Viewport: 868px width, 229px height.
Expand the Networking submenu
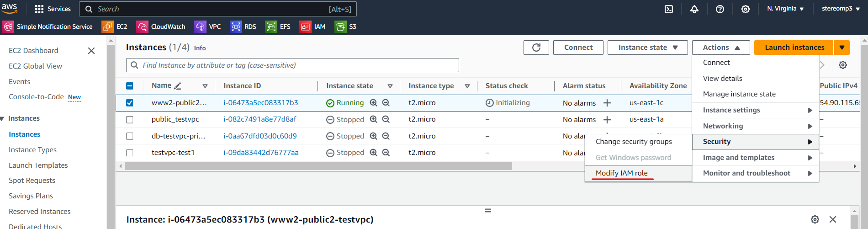pyautogui.click(x=755, y=126)
